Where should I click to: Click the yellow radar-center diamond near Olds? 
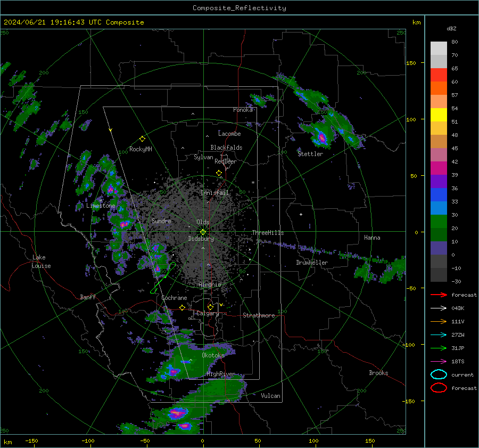(203, 232)
